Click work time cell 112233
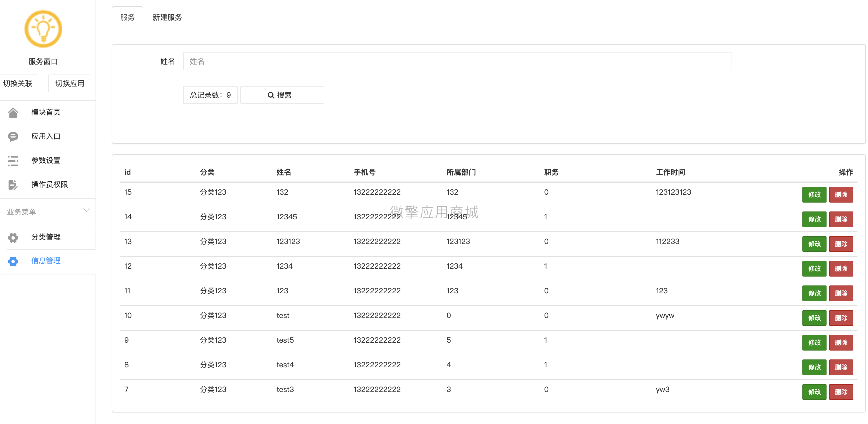Screen dimensions: 868x424 click(668, 242)
